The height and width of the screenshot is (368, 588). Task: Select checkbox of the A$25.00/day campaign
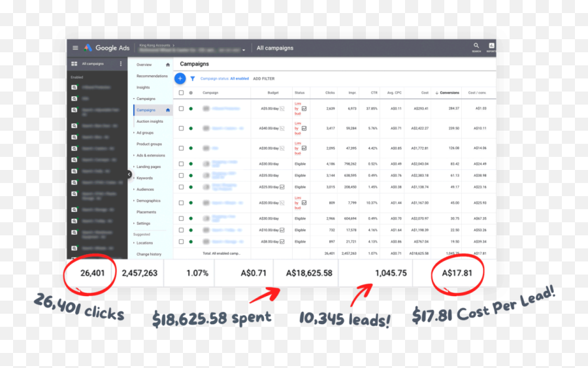coord(181,187)
